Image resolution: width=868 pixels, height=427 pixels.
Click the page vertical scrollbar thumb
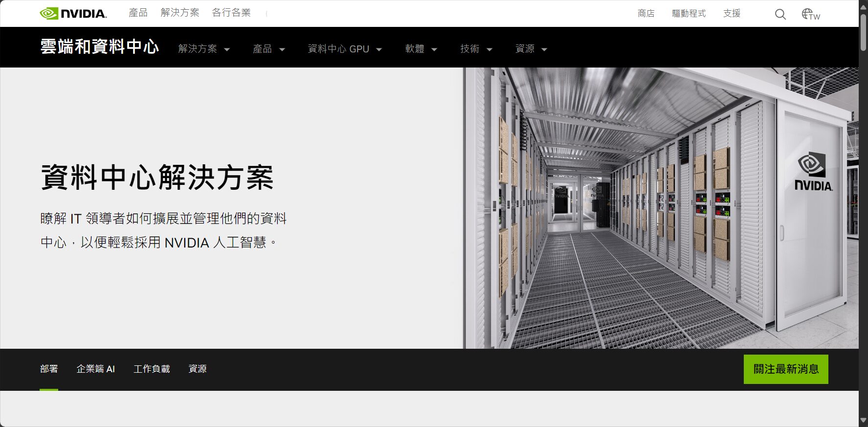863,32
